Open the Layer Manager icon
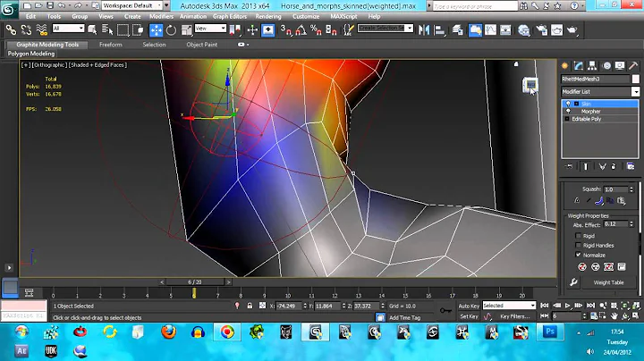The image size is (644, 361). [458, 30]
